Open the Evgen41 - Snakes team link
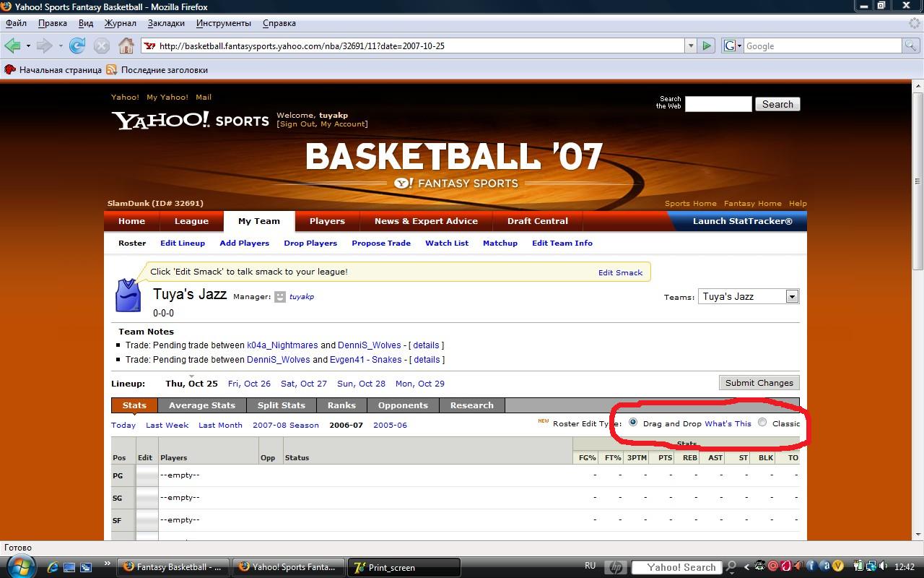 366,359
